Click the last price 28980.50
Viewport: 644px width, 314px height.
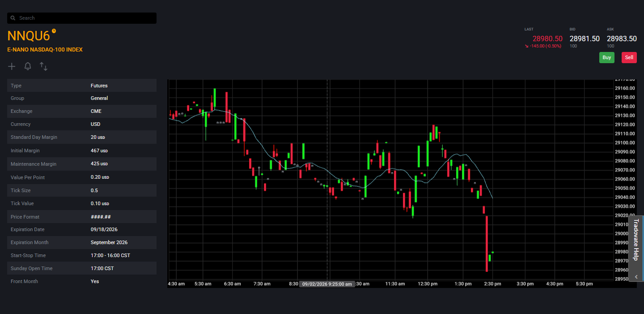(x=547, y=39)
